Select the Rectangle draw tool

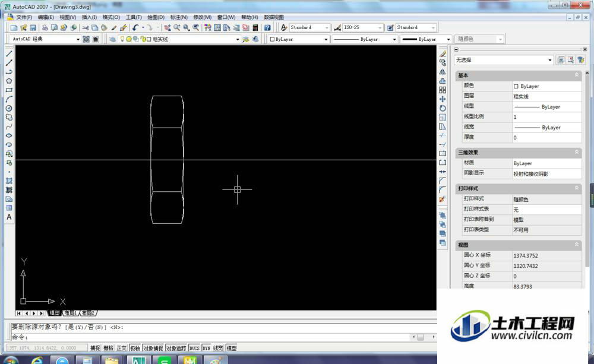[9, 90]
